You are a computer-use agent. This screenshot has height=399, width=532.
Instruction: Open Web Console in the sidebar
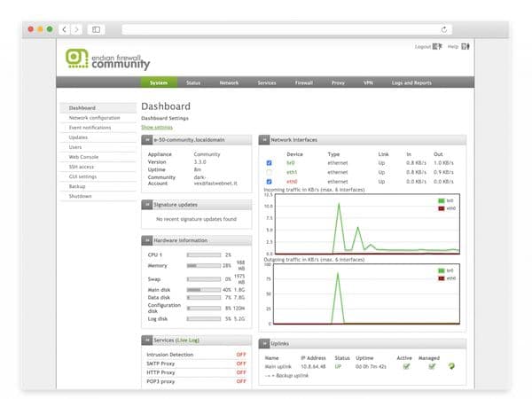coord(98,157)
